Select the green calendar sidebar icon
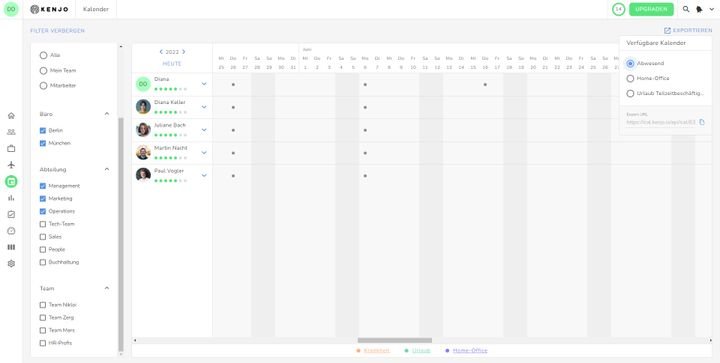The image size is (720, 363). click(x=11, y=182)
